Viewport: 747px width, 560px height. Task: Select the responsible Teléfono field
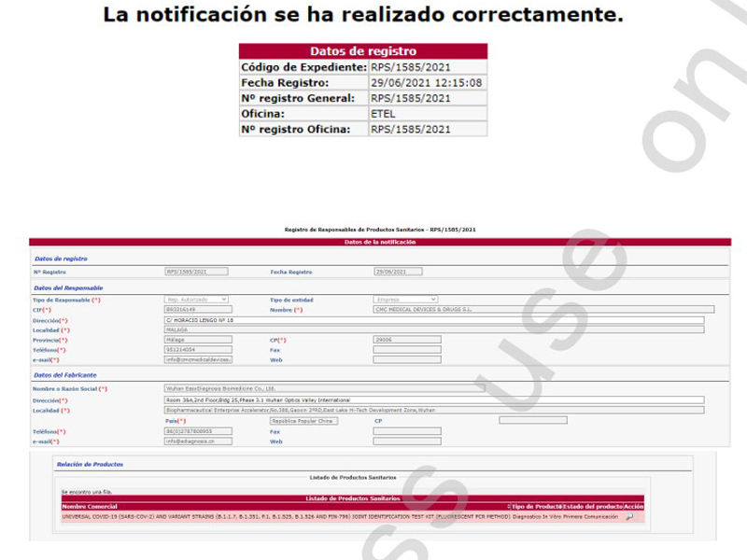[198, 350]
